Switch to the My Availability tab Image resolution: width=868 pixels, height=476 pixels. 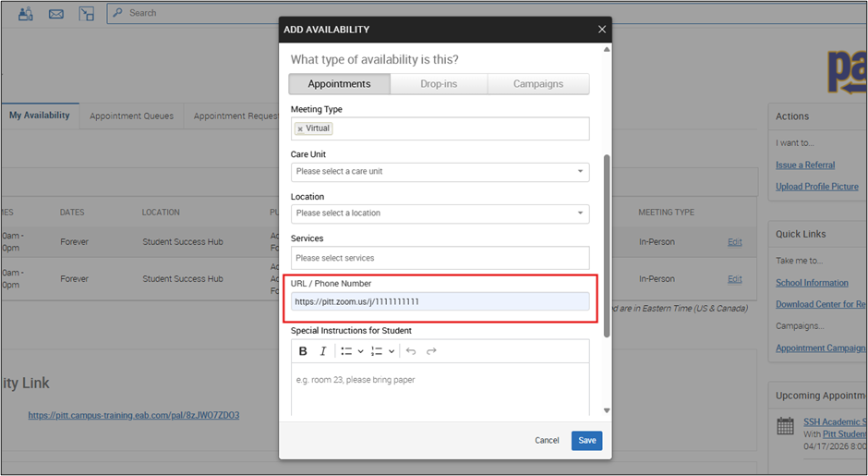click(40, 116)
